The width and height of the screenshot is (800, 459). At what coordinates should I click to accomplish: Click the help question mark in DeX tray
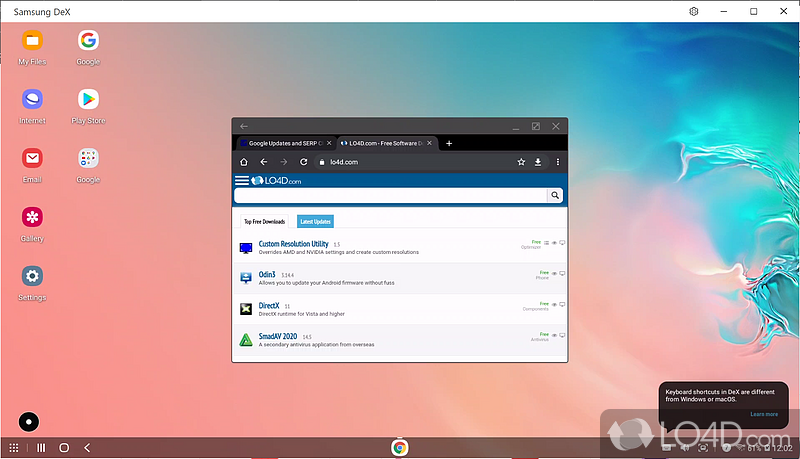[727, 448]
